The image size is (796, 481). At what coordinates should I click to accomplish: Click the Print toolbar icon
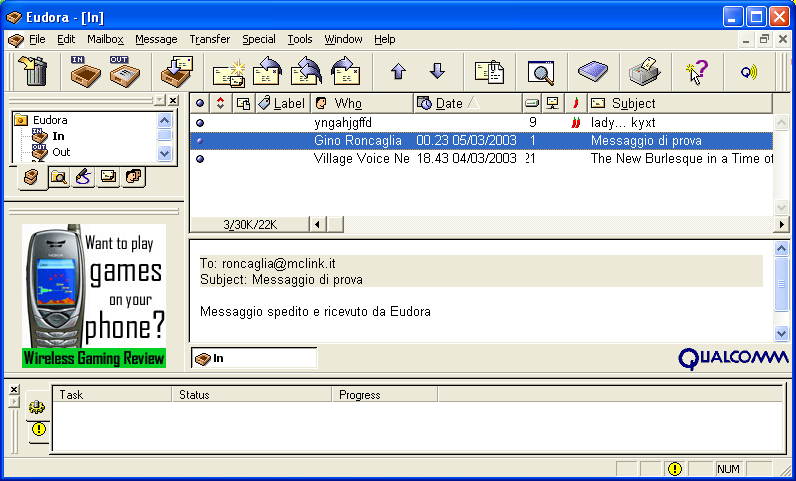(644, 71)
